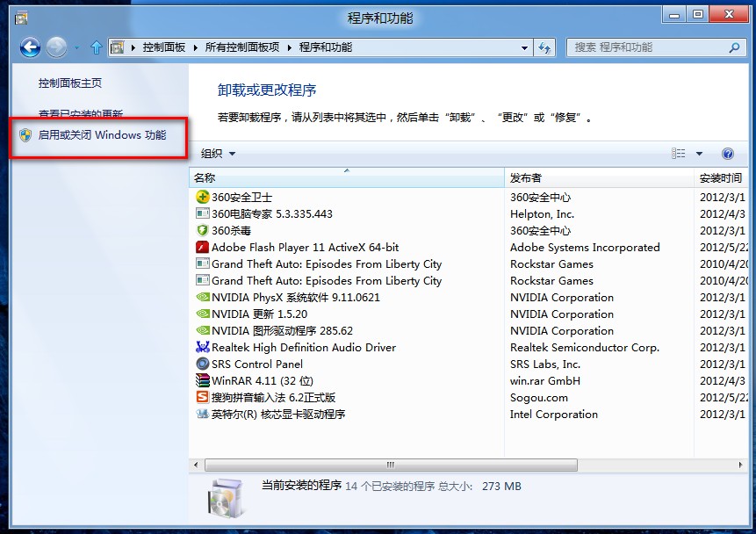This screenshot has width=756, height=534.
Task: Click the scrollbar right arrow
Action: point(740,465)
